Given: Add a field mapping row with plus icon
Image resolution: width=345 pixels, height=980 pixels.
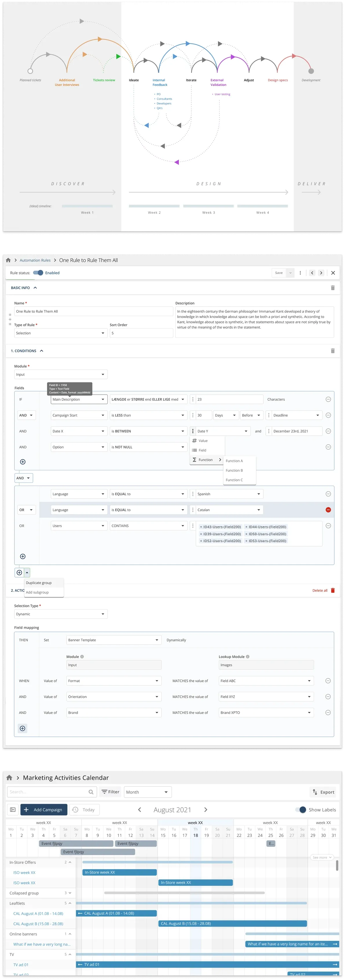Looking at the screenshot, I should pyautogui.click(x=23, y=728).
